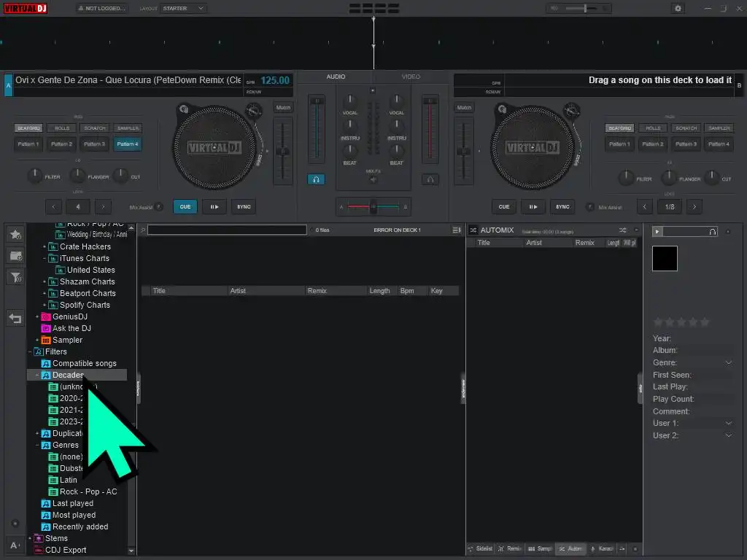
Task: Click the VirtualDJ logo at top left
Action: click(26, 8)
